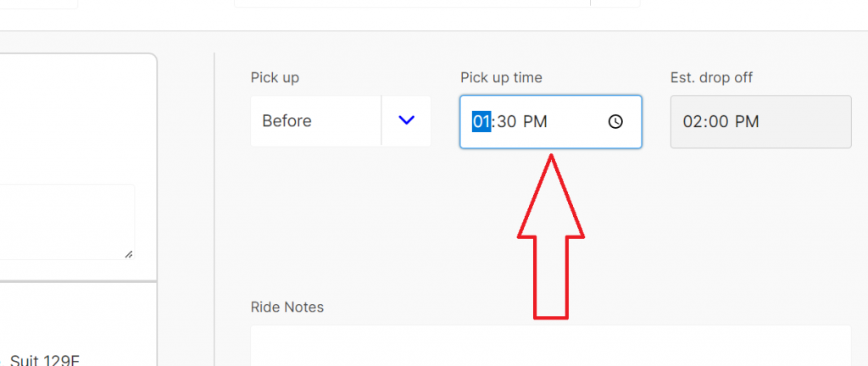Click the "Pick up" label above the dropdown
The image size is (868, 366).
click(x=275, y=78)
